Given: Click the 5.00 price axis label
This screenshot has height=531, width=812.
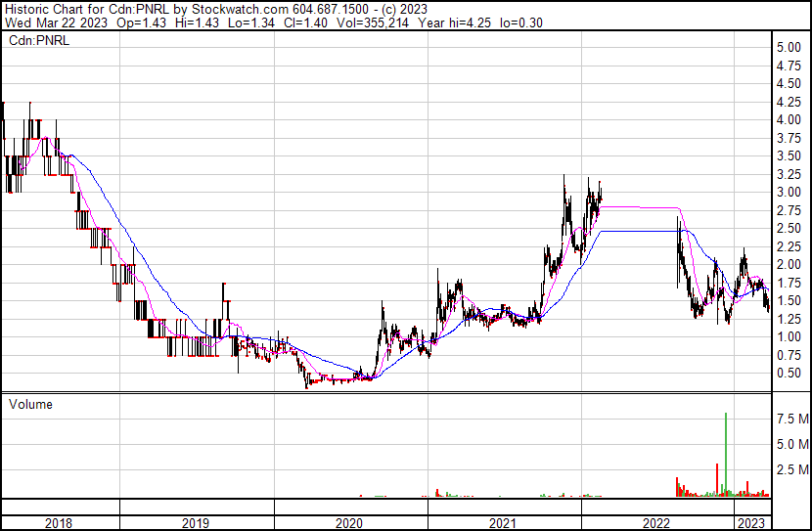Looking at the screenshot, I should click(x=789, y=48).
